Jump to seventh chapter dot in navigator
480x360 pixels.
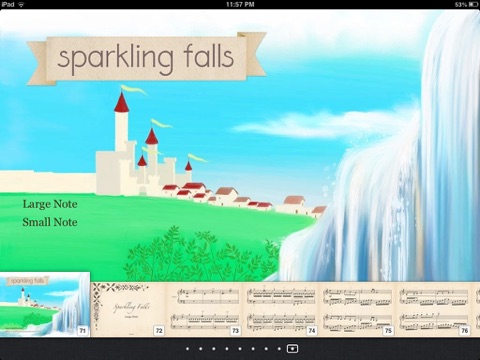tap(266, 349)
